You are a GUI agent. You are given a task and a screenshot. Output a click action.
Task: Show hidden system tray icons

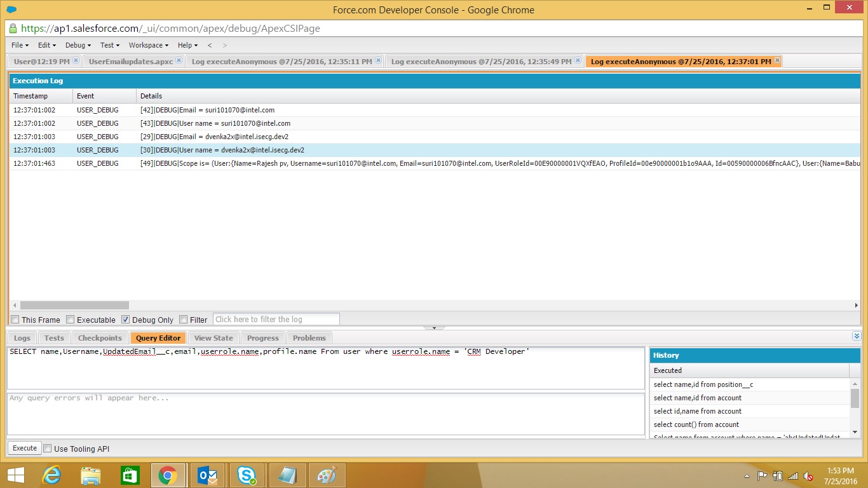tap(747, 476)
